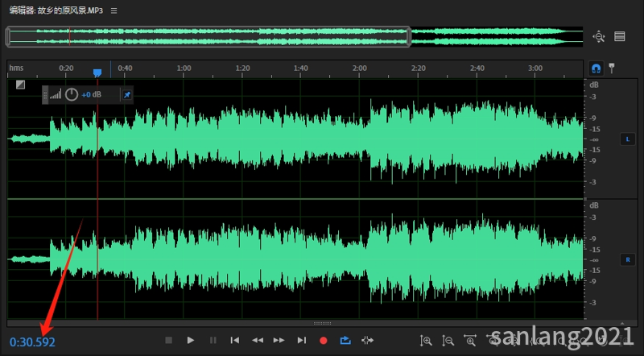Toggle loop playback
The image size is (644, 356).
(x=345, y=341)
